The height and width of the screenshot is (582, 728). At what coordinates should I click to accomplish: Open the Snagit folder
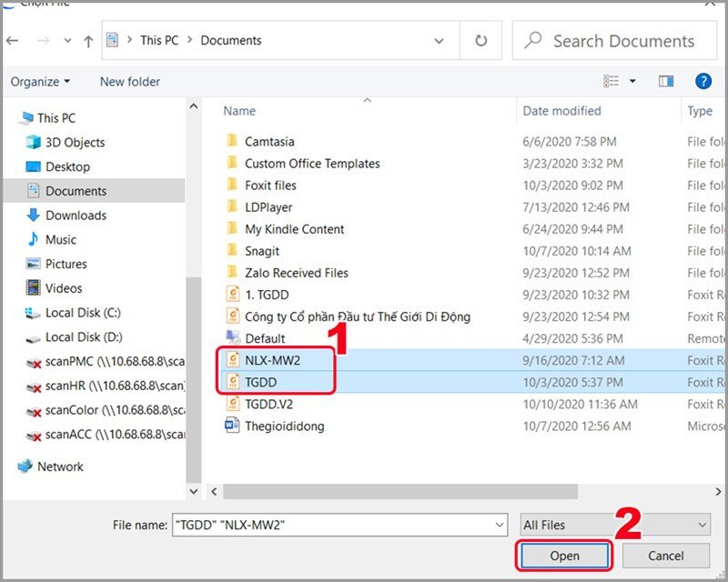[x=260, y=251]
